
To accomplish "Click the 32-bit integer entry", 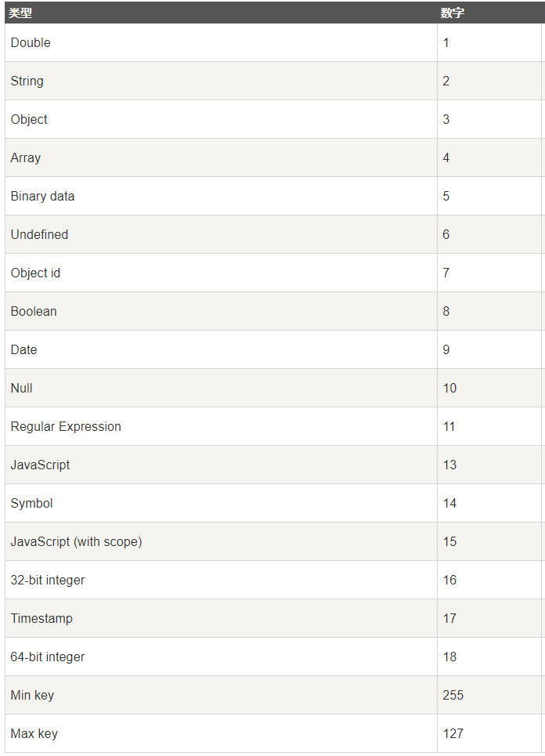I will click(x=48, y=580).
